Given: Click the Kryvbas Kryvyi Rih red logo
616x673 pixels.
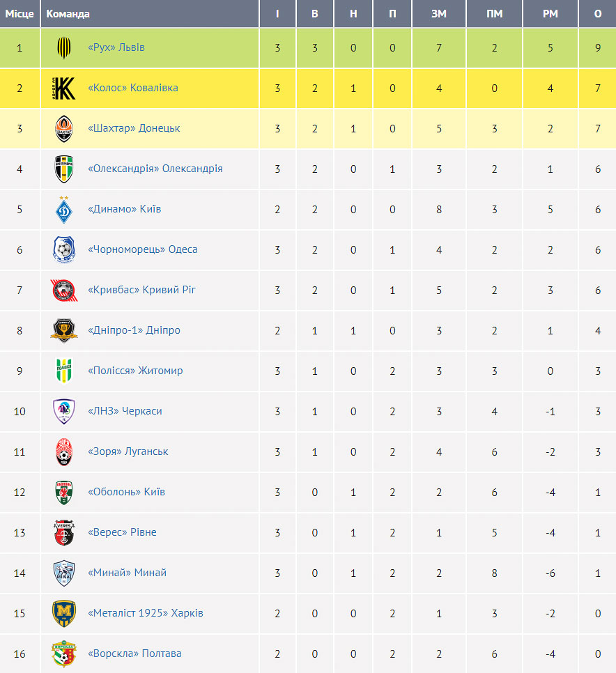Looking at the screenshot, I should (x=64, y=291).
